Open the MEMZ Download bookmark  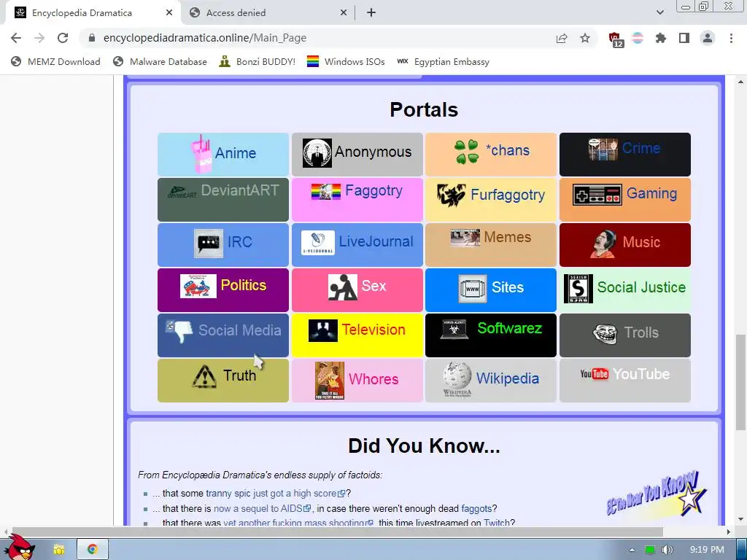click(x=55, y=61)
